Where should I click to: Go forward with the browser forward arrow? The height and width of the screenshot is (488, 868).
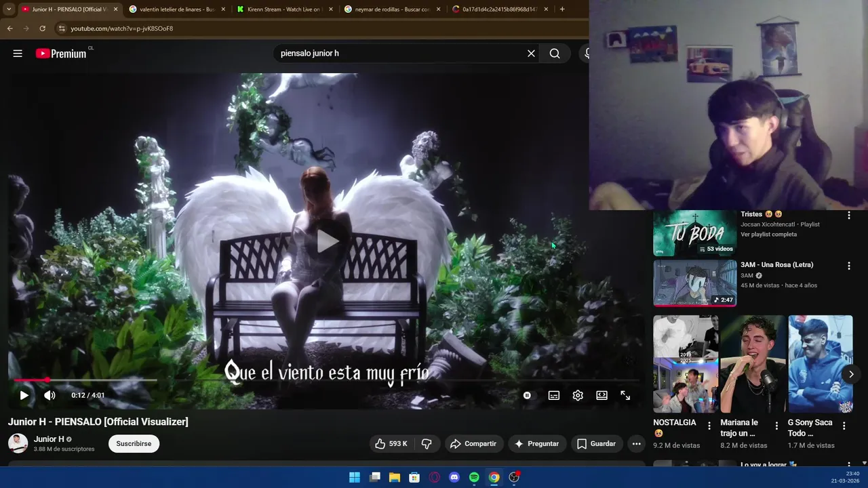[26, 28]
